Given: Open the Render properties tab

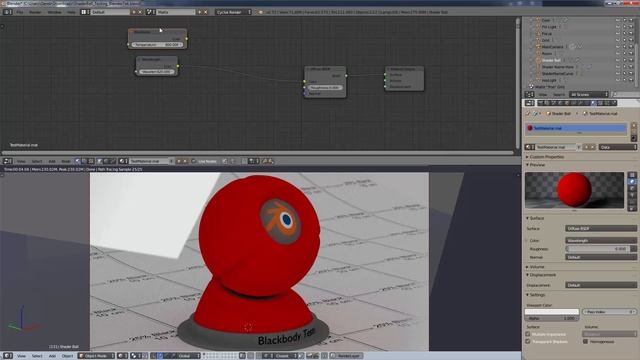Looking at the screenshot, I should click(x=540, y=103).
